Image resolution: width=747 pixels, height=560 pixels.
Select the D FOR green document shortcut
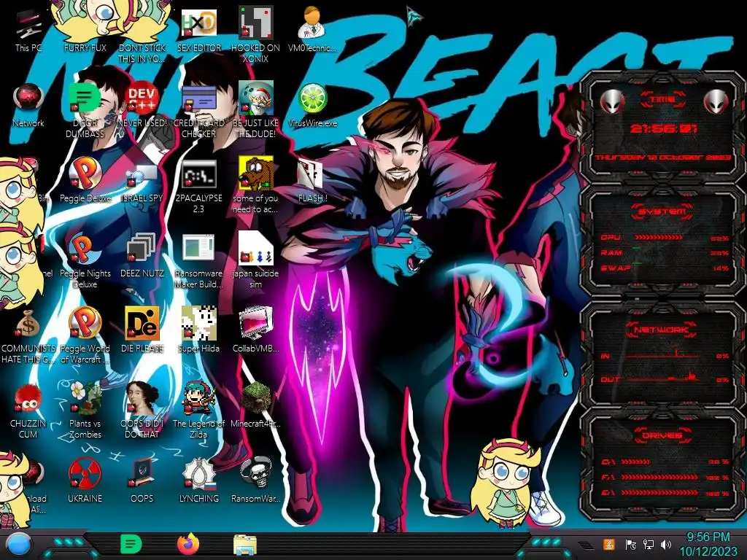pos(85,111)
